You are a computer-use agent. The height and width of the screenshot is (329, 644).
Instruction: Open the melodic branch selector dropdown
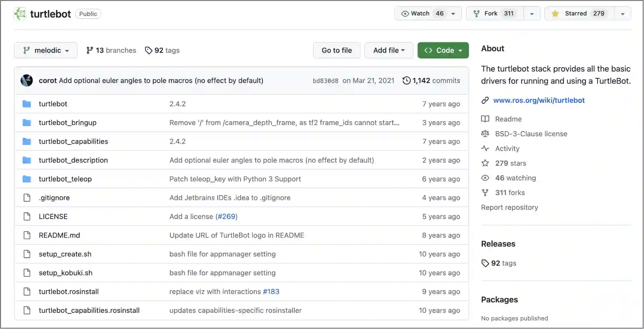(x=46, y=50)
